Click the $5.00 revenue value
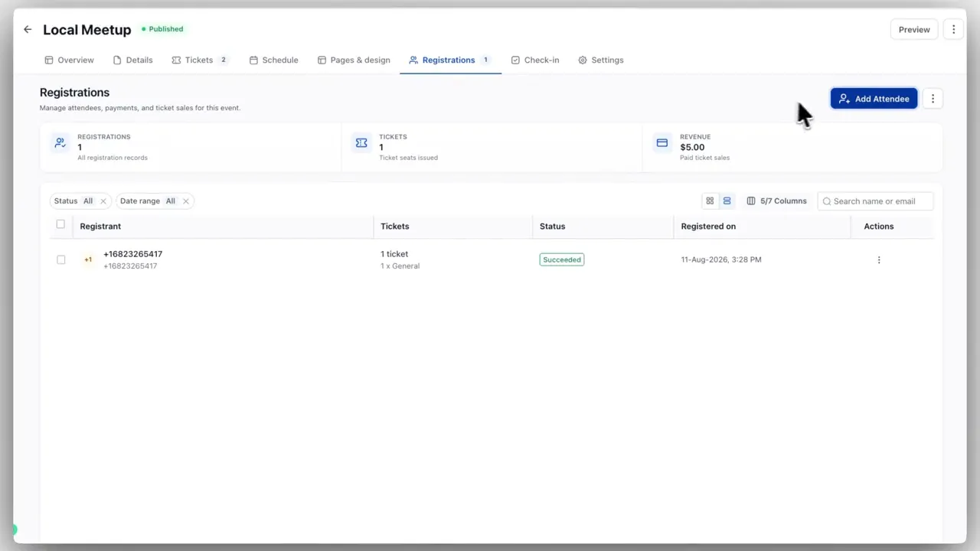 [x=692, y=147]
